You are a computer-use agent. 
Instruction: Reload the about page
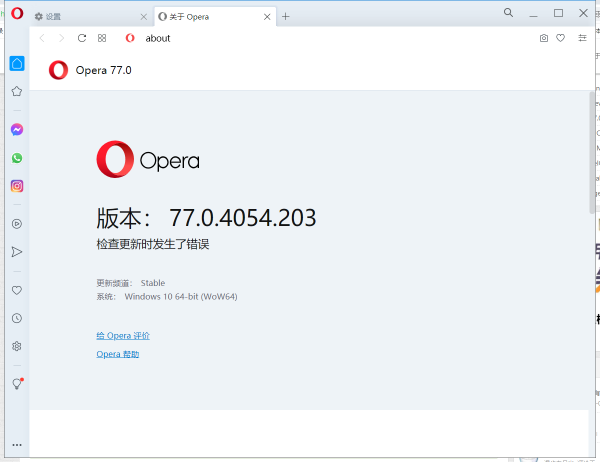tap(82, 38)
